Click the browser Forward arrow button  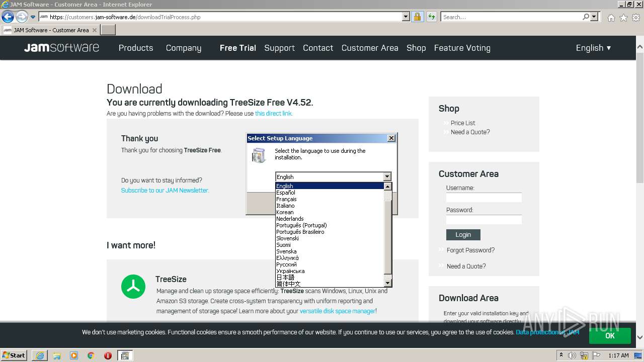22,17
